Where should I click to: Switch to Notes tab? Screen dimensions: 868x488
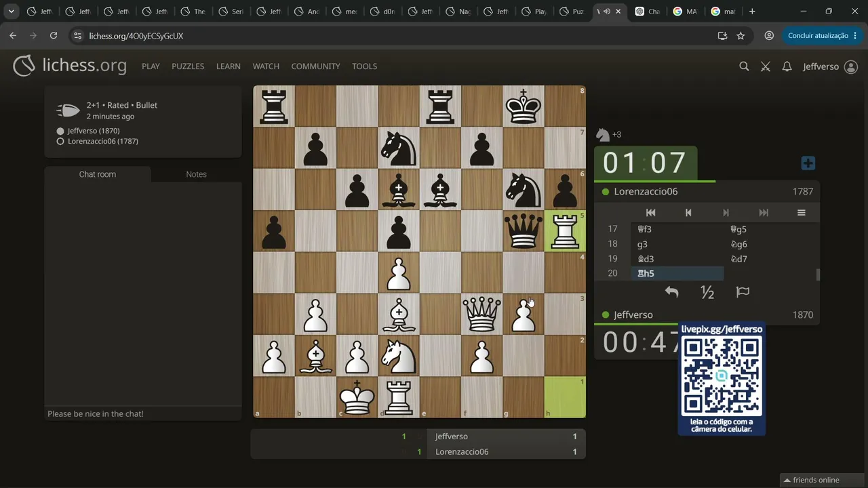coord(197,174)
